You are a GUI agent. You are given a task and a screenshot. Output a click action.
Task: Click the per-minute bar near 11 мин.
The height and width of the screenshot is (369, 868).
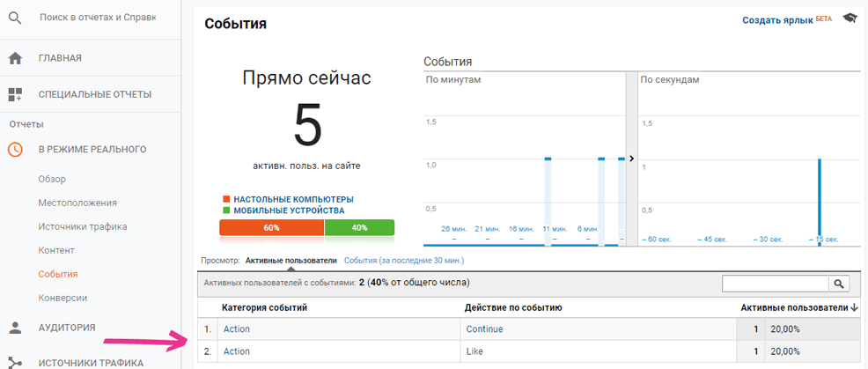(x=548, y=202)
